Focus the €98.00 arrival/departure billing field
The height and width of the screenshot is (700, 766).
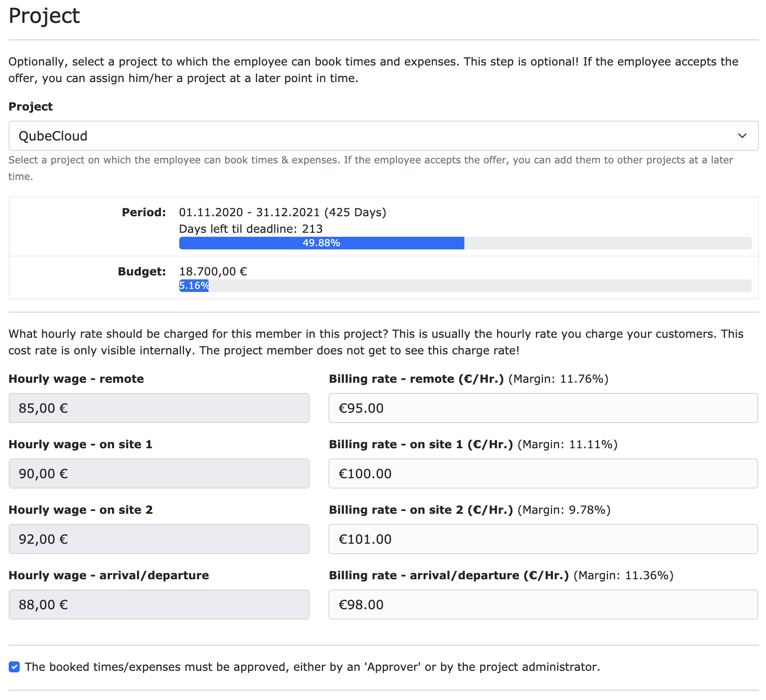click(543, 605)
